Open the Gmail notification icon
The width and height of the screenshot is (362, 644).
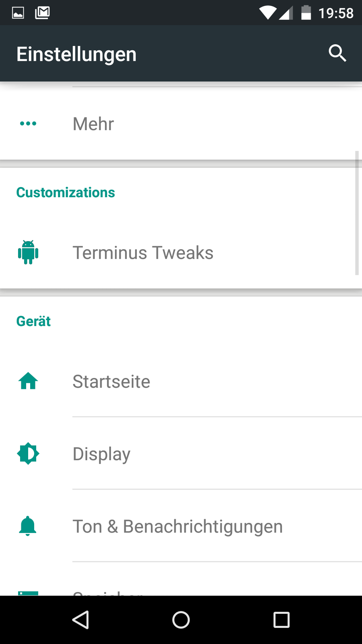tap(42, 13)
